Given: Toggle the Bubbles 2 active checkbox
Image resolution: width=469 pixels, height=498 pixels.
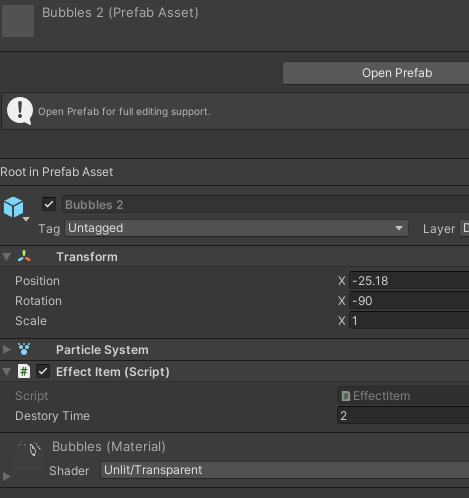Looking at the screenshot, I should [49, 204].
